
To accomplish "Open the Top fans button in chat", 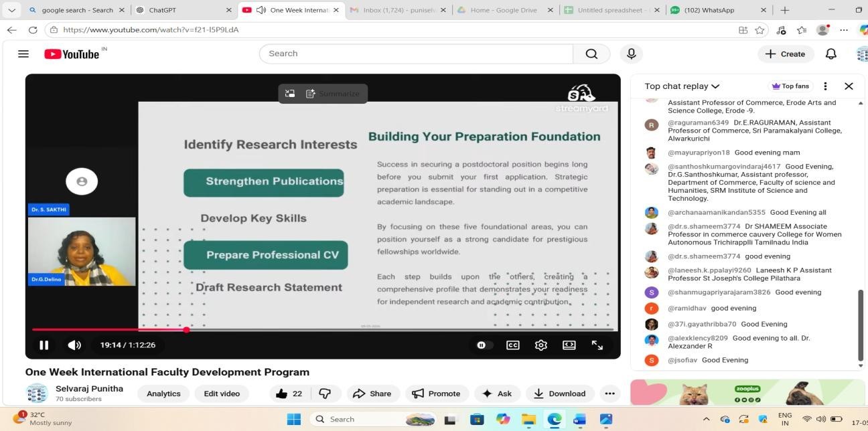I will [x=790, y=86].
